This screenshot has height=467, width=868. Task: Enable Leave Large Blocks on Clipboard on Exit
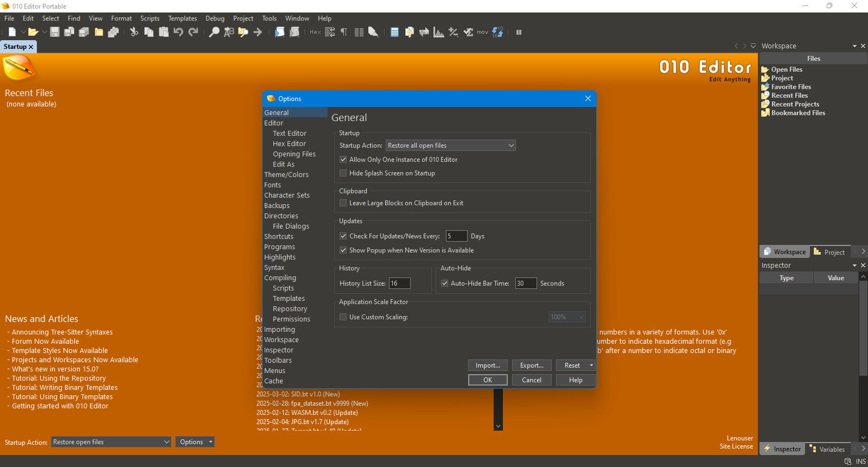[343, 203]
